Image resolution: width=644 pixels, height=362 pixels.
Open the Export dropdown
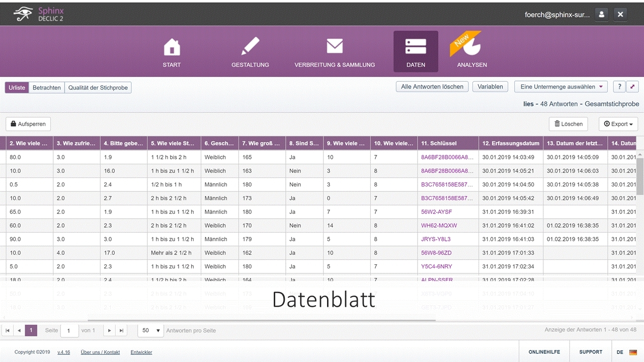pos(618,124)
